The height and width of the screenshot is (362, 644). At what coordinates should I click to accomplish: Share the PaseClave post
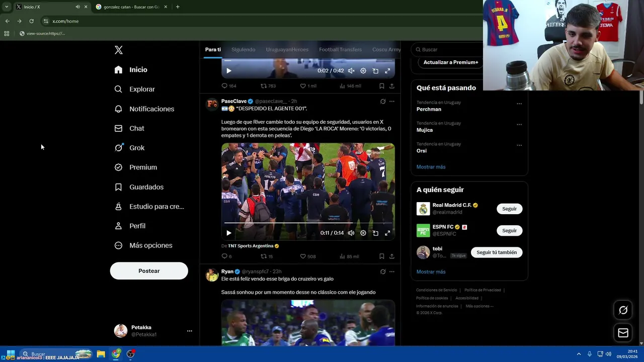coord(392,256)
